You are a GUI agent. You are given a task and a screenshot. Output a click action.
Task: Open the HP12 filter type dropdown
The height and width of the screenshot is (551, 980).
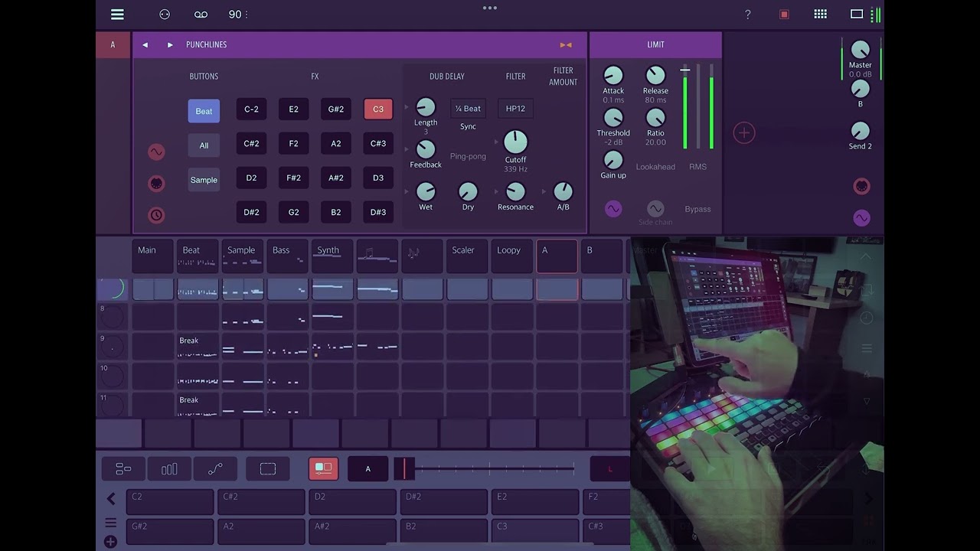coord(516,109)
